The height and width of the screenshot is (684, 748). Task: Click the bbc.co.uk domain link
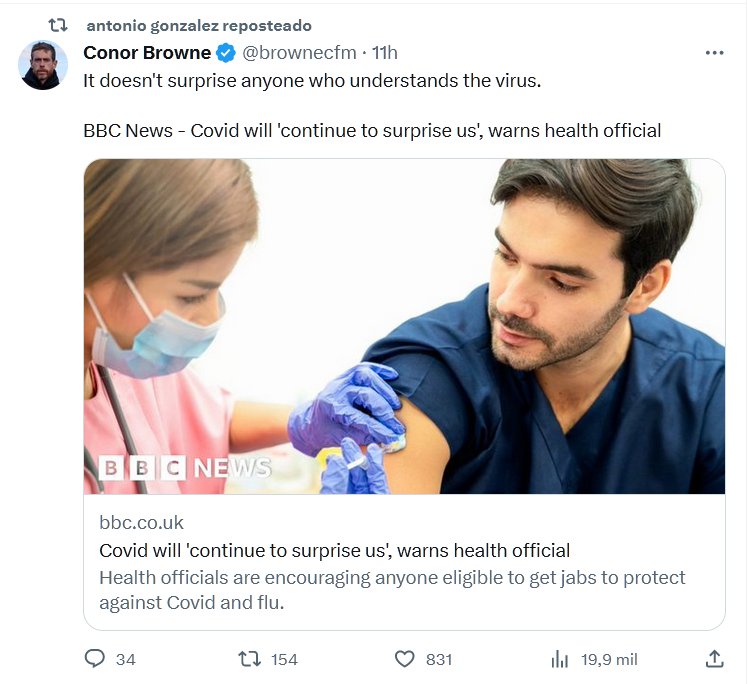(x=141, y=522)
